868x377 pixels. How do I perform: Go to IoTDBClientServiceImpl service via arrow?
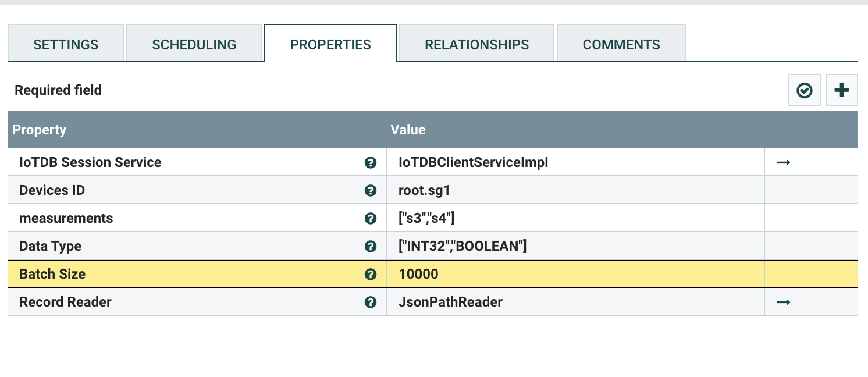(x=783, y=163)
